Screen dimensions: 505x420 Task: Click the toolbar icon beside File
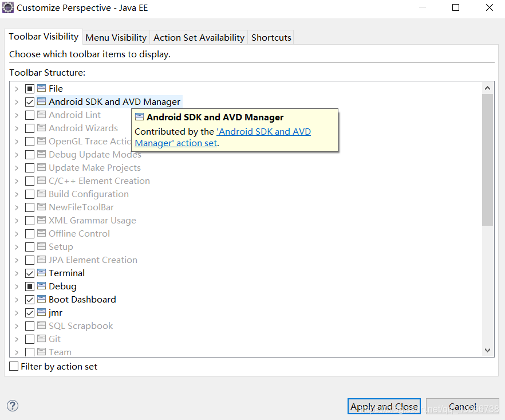point(42,88)
